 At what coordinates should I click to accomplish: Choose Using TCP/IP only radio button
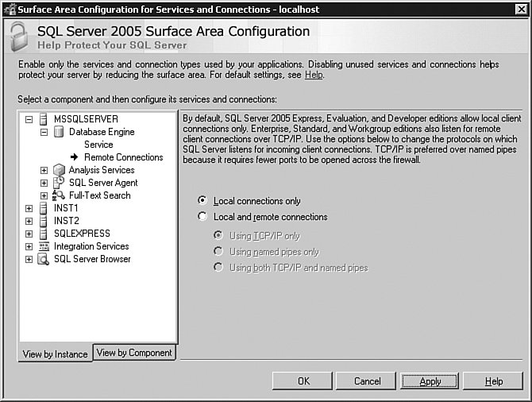pos(218,235)
